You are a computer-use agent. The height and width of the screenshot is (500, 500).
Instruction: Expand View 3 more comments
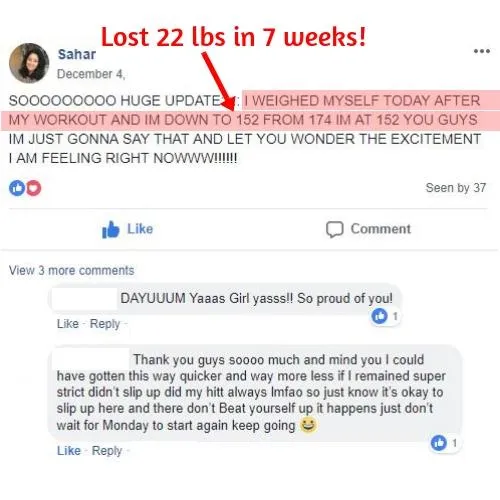pyautogui.click(x=71, y=270)
